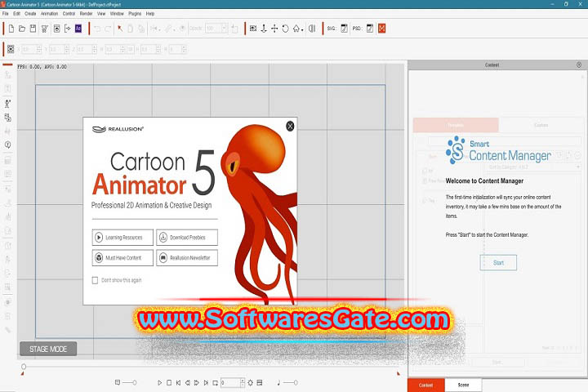Screen dimensions: 588x392
Task: Open the Help menu
Action: 150,14
